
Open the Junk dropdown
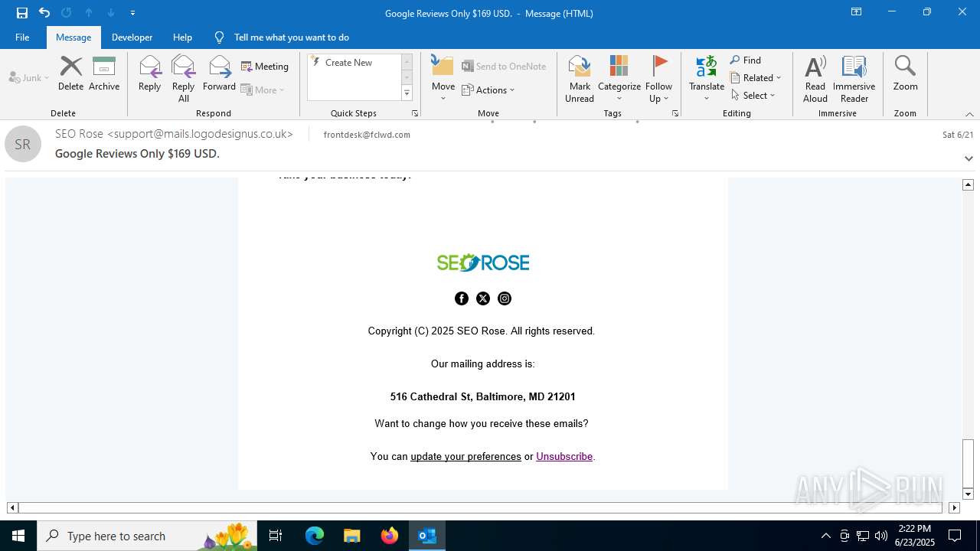(x=29, y=77)
